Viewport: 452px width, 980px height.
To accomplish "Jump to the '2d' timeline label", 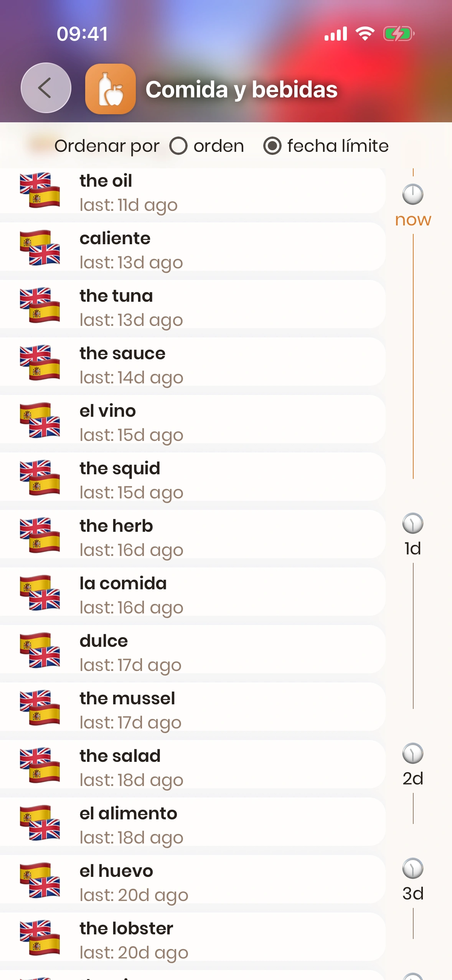I will (413, 779).
